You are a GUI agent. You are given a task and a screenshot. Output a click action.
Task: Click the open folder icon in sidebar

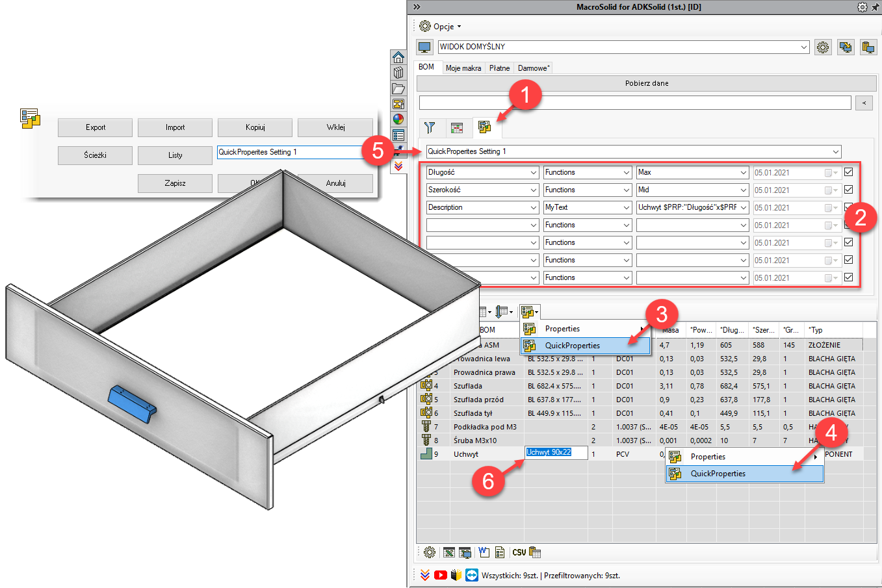pos(398,88)
